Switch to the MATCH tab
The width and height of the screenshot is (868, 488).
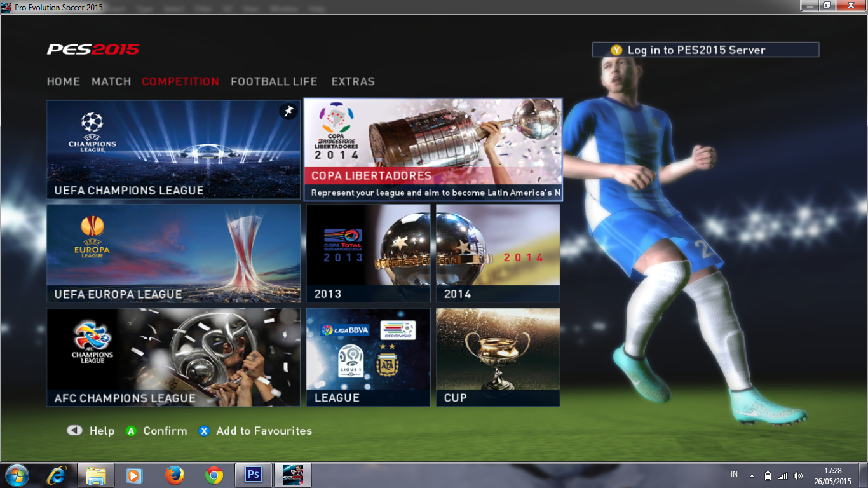(111, 81)
